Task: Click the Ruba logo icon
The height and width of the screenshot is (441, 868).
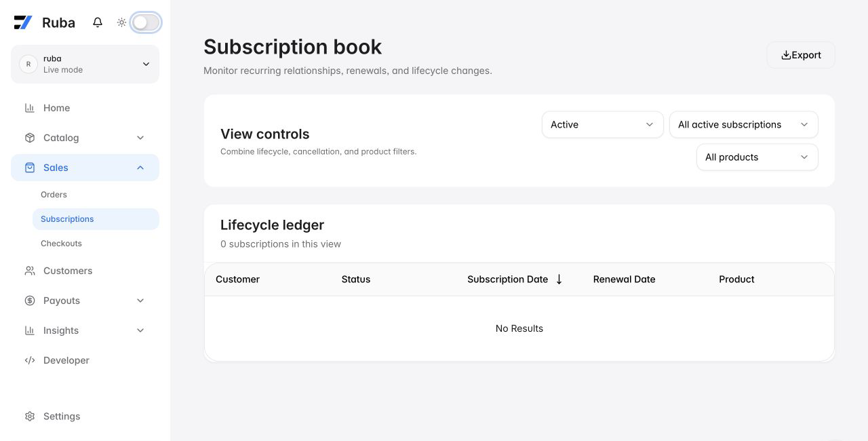Action: tap(23, 22)
